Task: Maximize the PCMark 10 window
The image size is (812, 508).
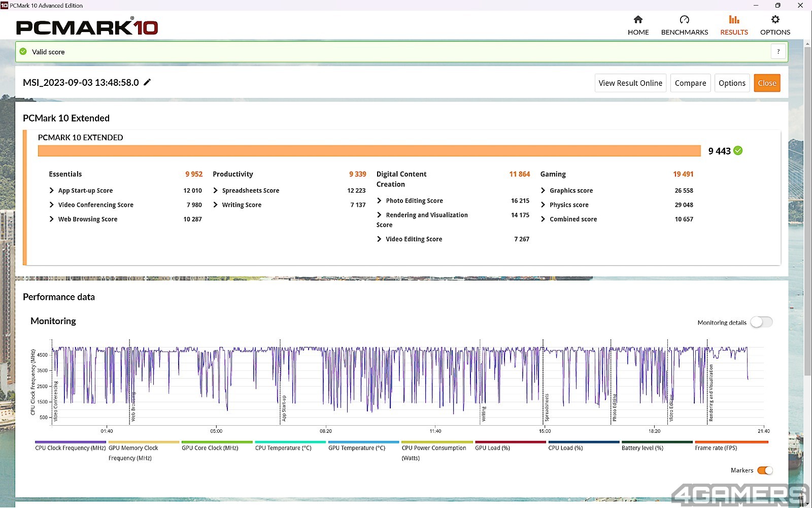Action: (777, 5)
